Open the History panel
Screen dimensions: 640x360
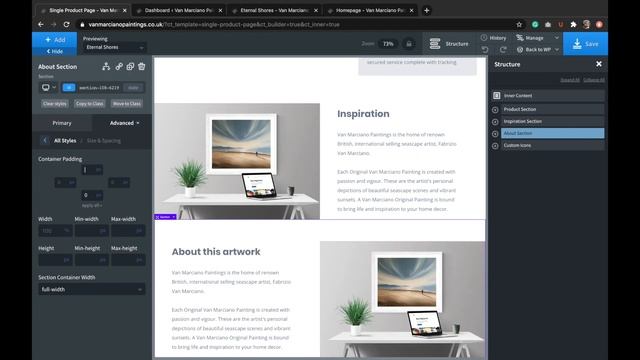pos(493,38)
